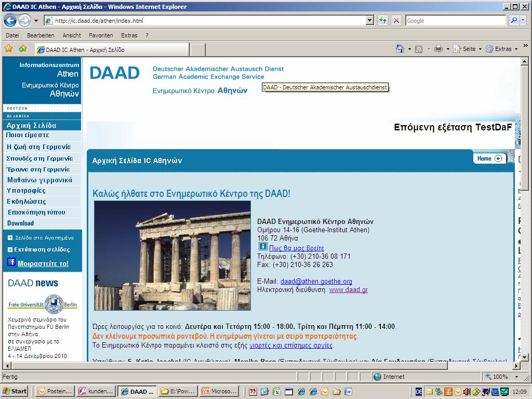Open the Bearbeiten menu
Viewport: 532px width, 399px height.
[41, 35]
